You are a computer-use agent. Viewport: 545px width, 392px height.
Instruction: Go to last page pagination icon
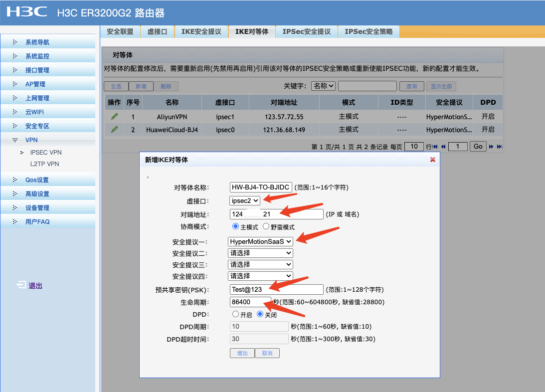coord(500,147)
